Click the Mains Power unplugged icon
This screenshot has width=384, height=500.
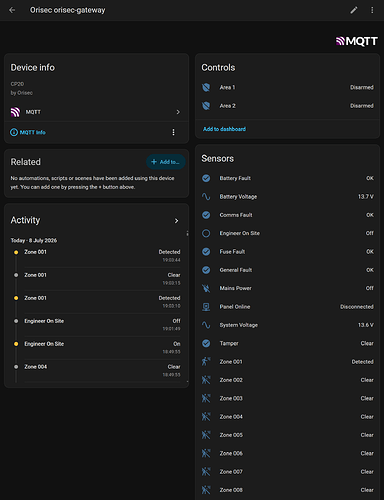[x=206, y=288]
